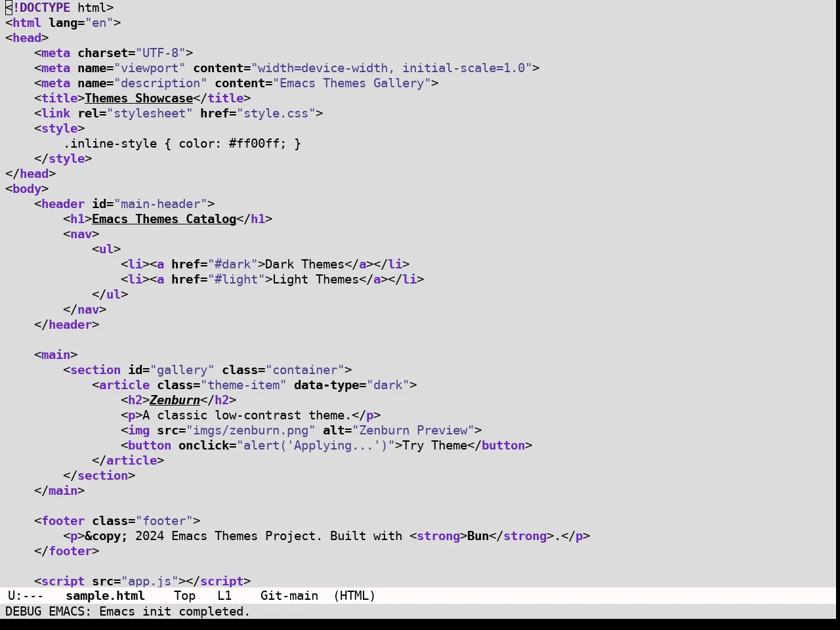The height and width of the screenshot is (630, 840).
Task: Click the U:--- status in mode line
Action: [x=26, y=596]
